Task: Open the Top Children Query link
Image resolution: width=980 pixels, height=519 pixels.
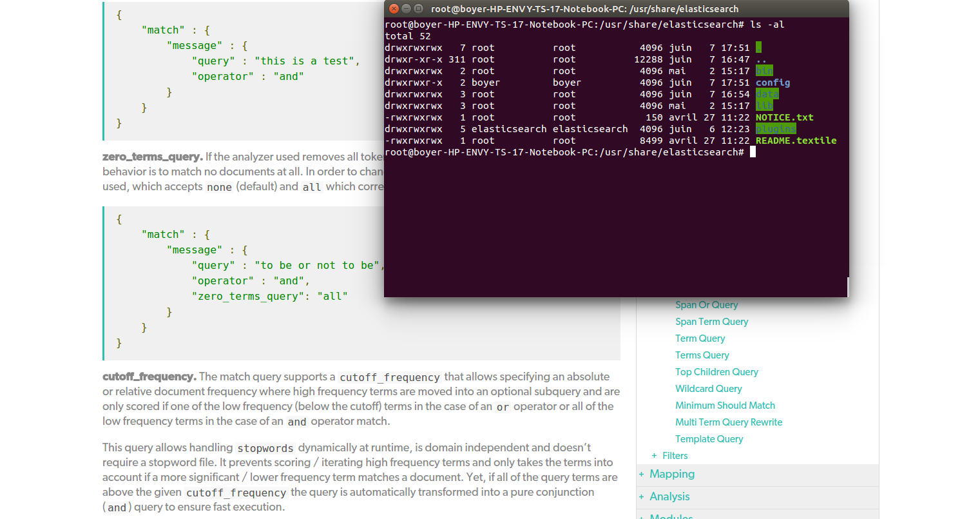Action: point(716,372)
